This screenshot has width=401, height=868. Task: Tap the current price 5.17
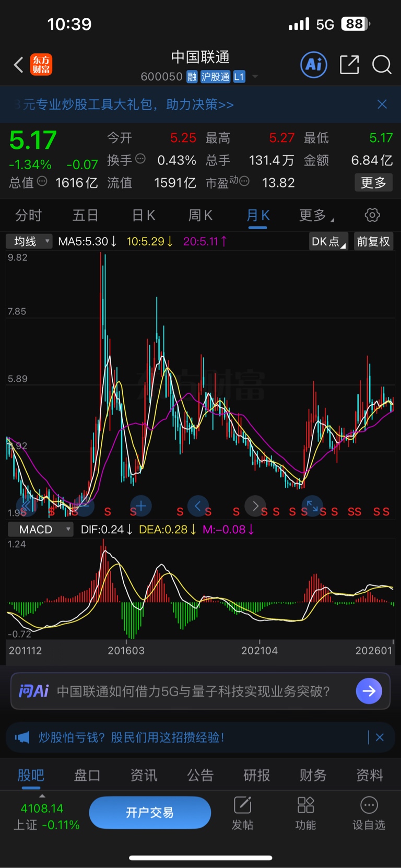33,140
